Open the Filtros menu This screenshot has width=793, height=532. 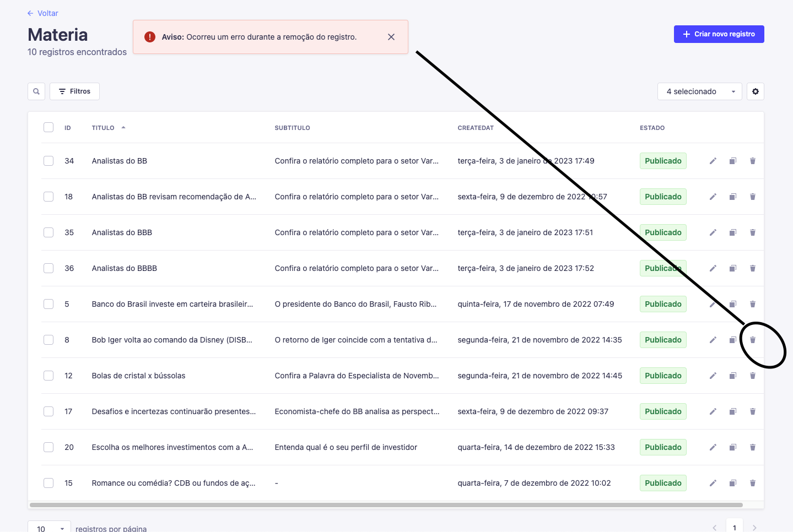click(x=74, y=91)
